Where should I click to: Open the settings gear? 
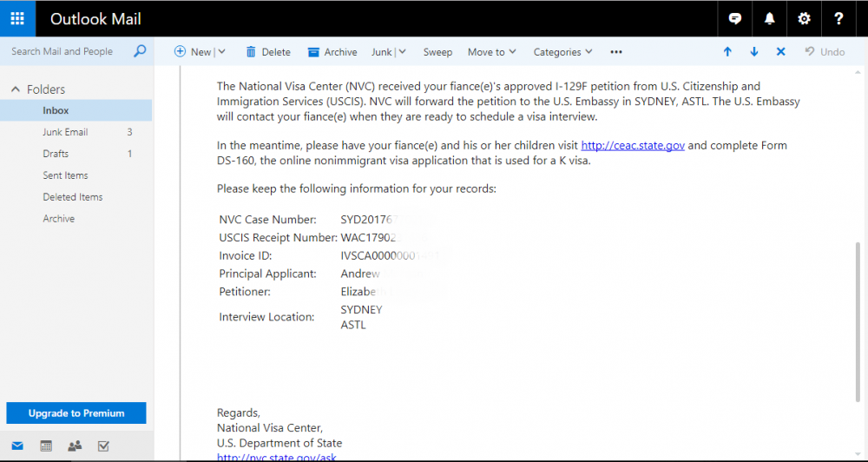click(804, 19)
